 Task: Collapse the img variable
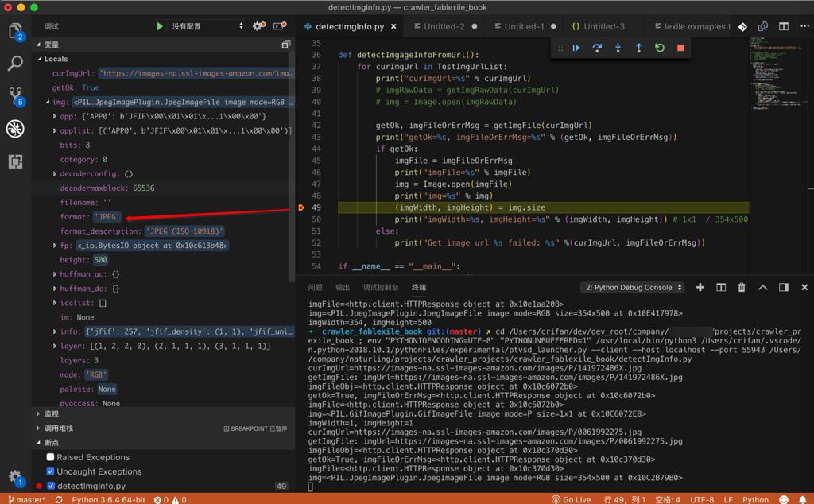tap(48, 103)
